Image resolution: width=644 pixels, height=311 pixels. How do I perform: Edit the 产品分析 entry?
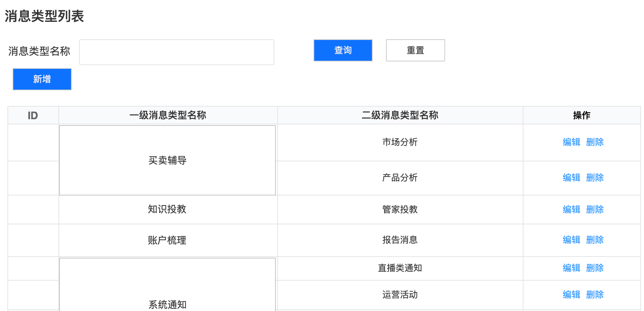(x=571, y=178)
